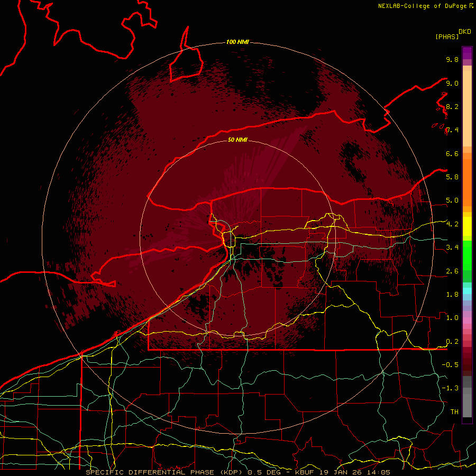Click the -0.5 value on the color scale
Viewport: 476px width, 476px height.
coord(450,364)
